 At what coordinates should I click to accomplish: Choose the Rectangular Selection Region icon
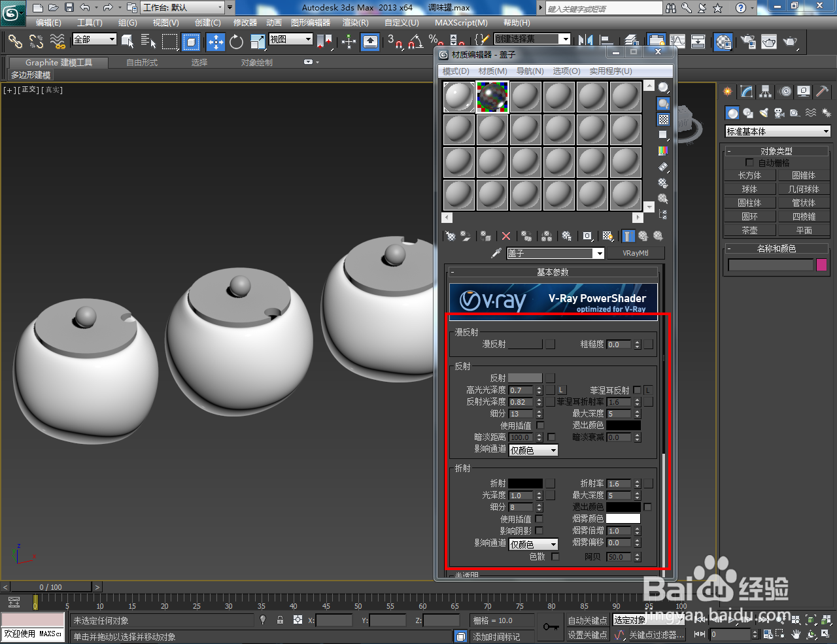tap(169, 42)
